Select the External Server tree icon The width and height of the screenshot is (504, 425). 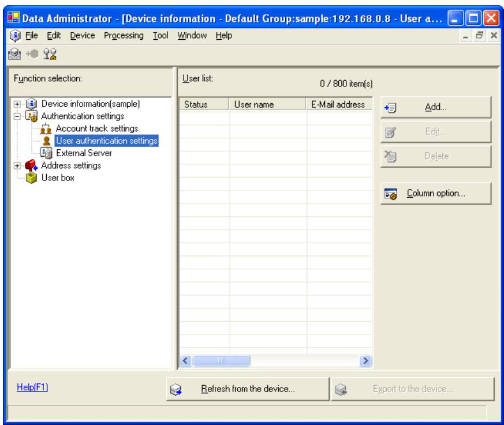[46, 153]
